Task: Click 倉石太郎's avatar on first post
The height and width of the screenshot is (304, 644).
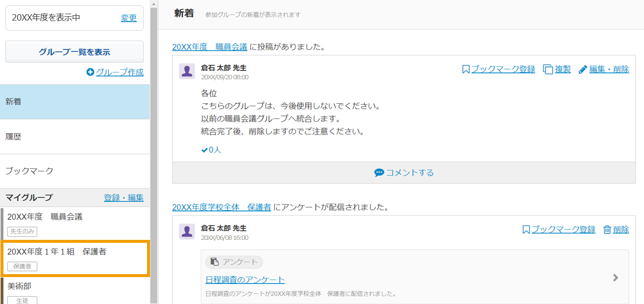Action: [x=187, y=71]
